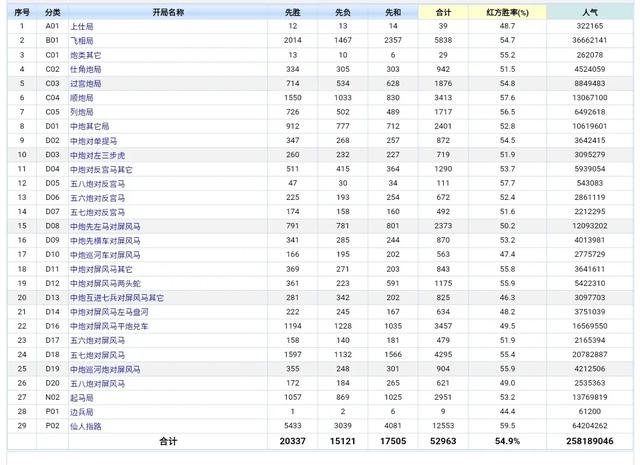Open the 中炮先横车对屏风马 link
The height and width of the screenshot is (465, 640).
pyautogui.click(x=105, y=240)
